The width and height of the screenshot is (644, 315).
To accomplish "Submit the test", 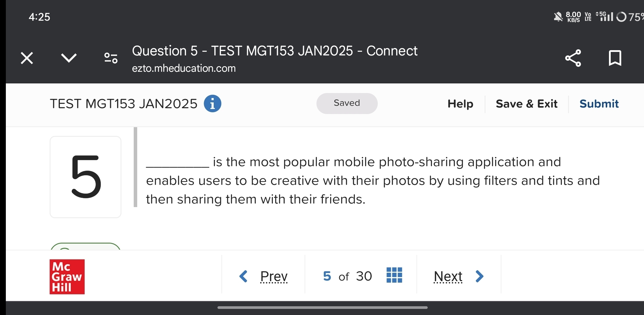I will pos(599,104).
